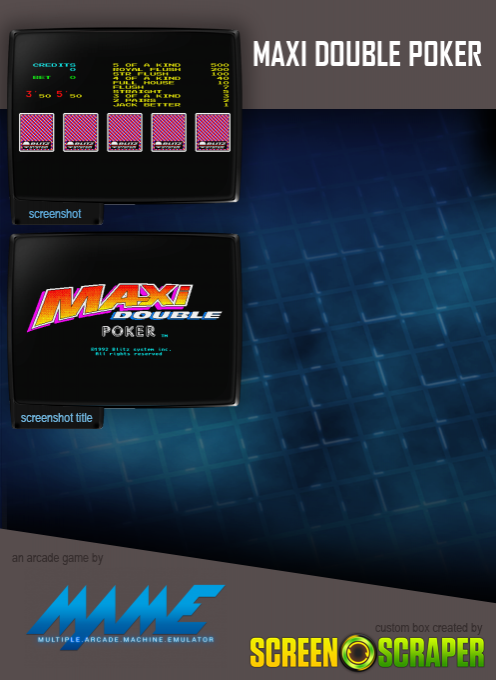Open the Maxi Double title screen thumbnail
This screenshot has height=680, width=496.
[124, 320]
